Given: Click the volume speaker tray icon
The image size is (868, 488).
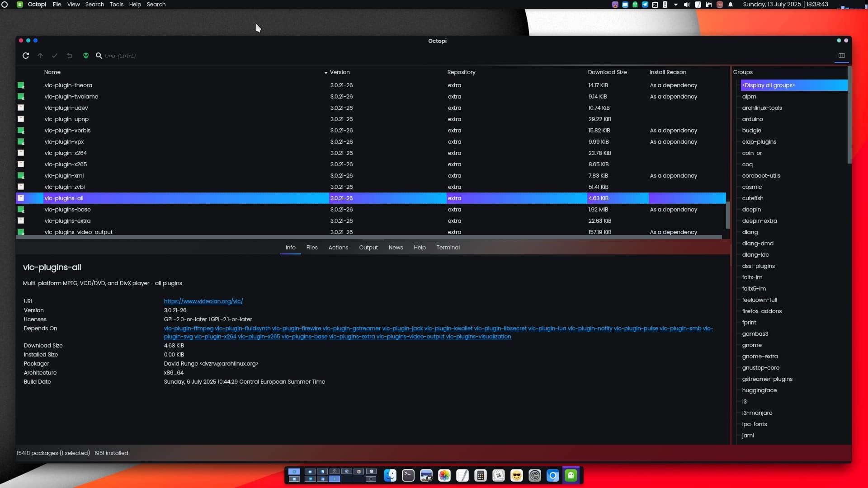Looking at the screenshot, I should [687, 5].
